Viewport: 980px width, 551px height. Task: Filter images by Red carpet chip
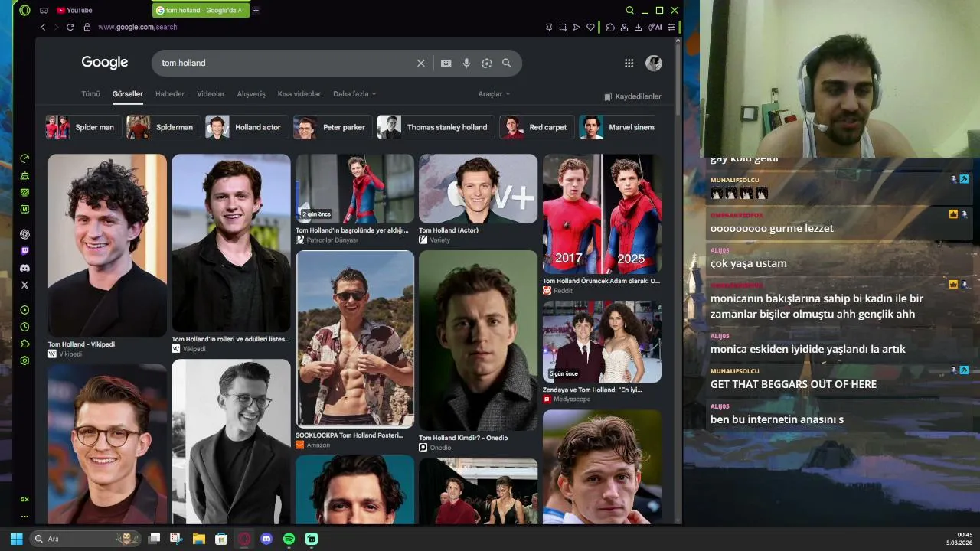pyautogui.click(x=536, y=127)
